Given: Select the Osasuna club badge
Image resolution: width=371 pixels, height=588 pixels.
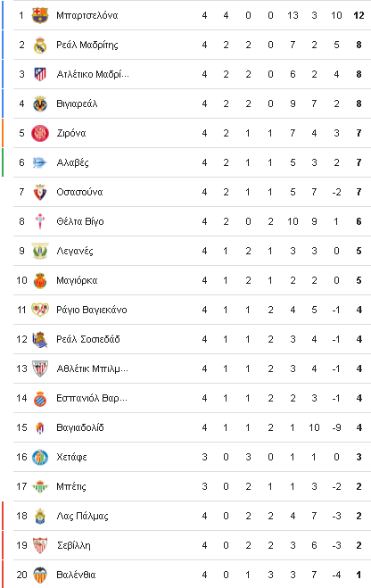Looking at the screenshot, I should point(40,192).
